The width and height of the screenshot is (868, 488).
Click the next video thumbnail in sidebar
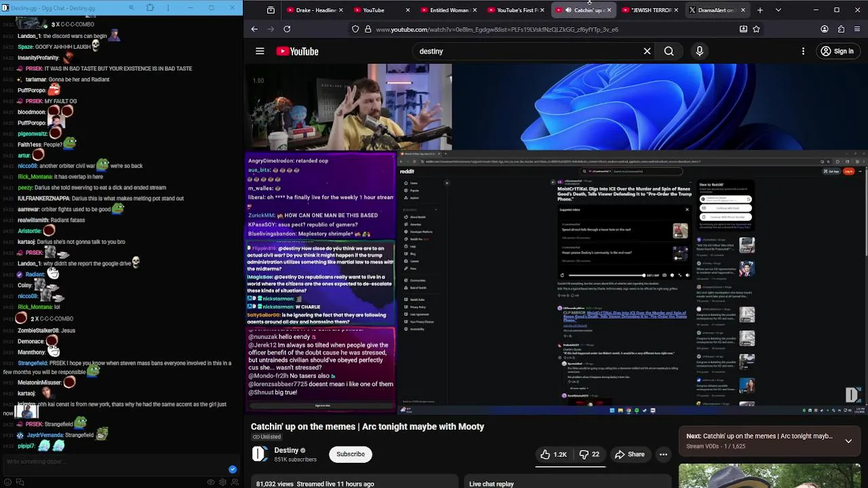[770, 476]
